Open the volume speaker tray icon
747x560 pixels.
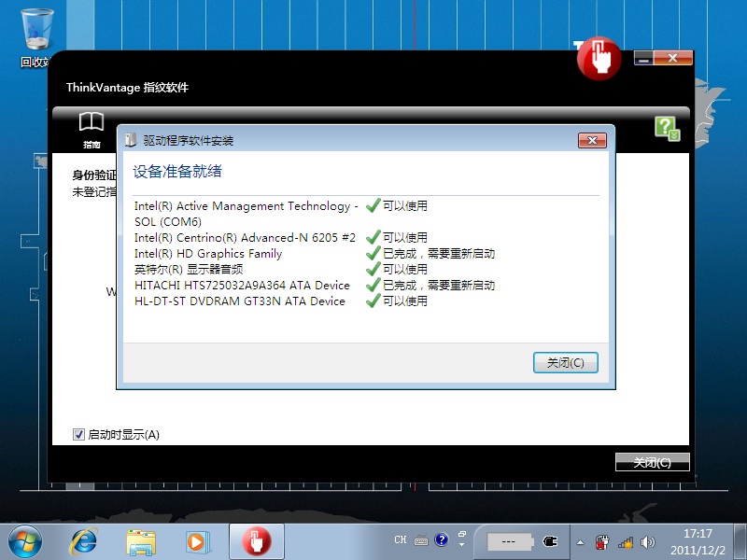tap(647, 542)
